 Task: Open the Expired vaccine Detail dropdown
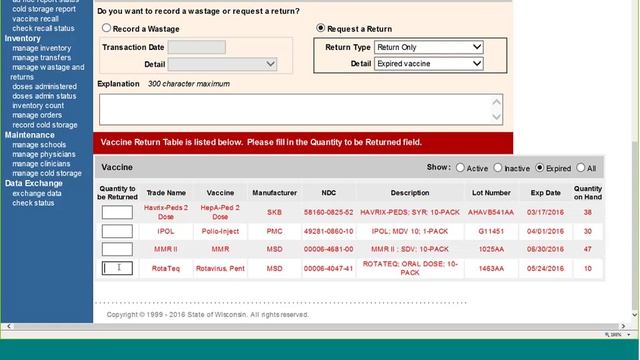429,63
